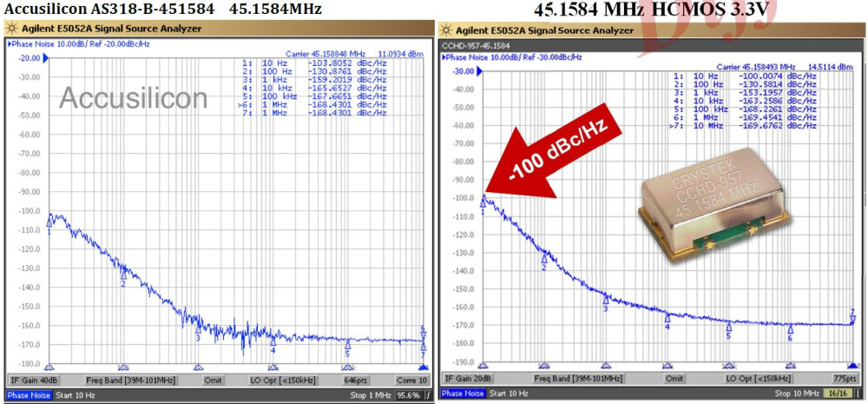The height and width of the screenshot is (404, 868).
Task: Click the marker row '1 kHz -159.2019 dBc/Hz'
Action: click(314, 80)
